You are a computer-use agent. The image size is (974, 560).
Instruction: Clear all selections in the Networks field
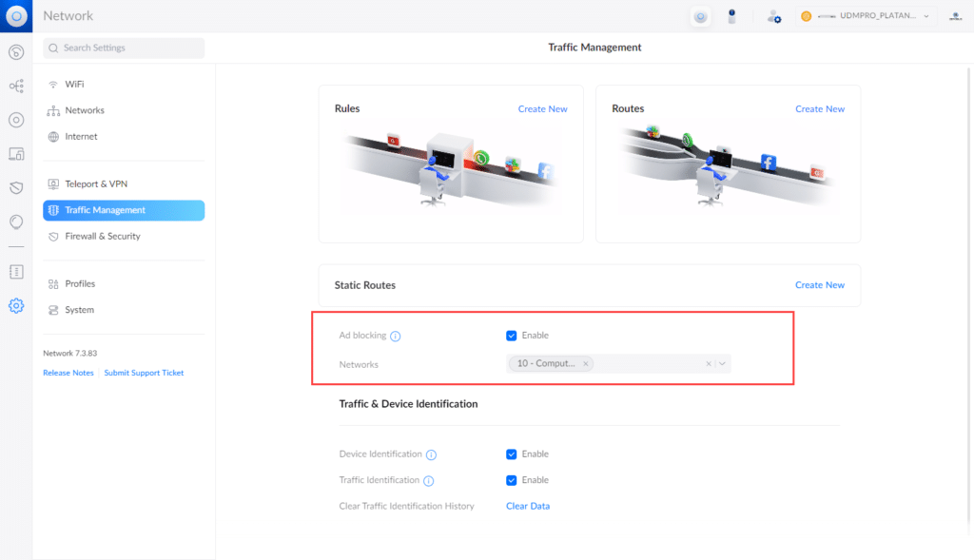click(708, 363)
